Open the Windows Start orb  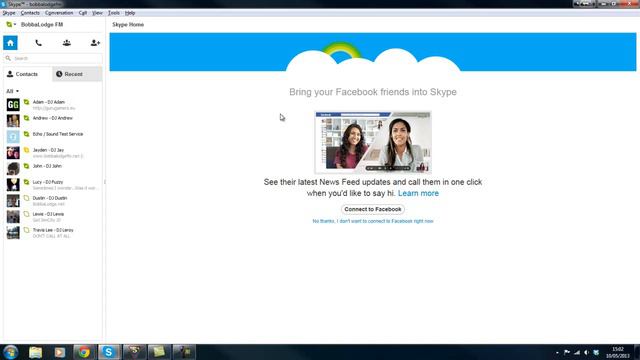(10, 352)
